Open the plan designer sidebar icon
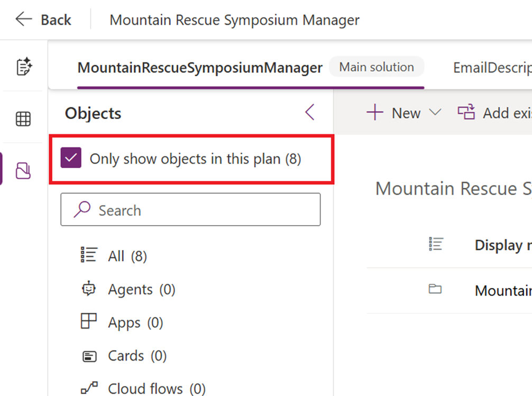 coord(24,67)
